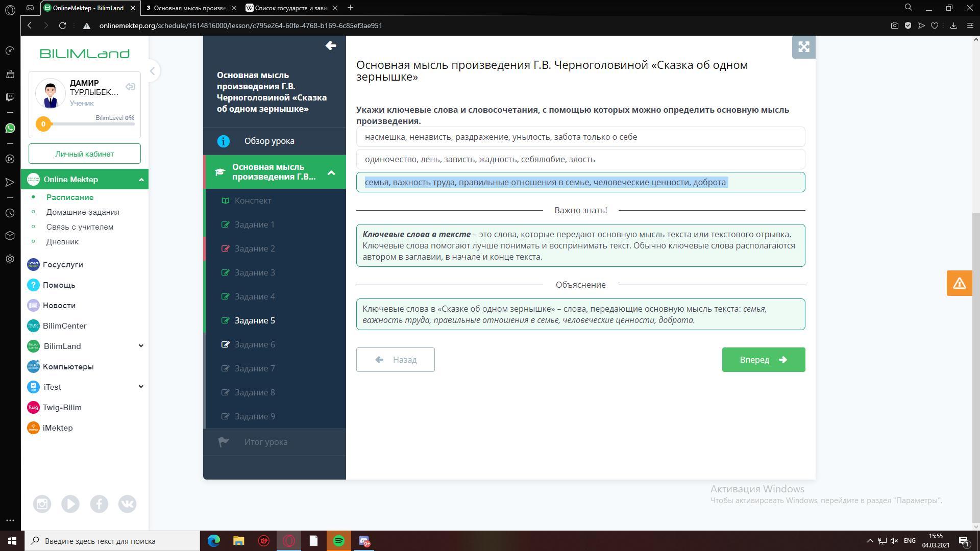This screenshot has width=980, height=551.
Task: Click the green Вперед button
Action: [x=763, y=360]
